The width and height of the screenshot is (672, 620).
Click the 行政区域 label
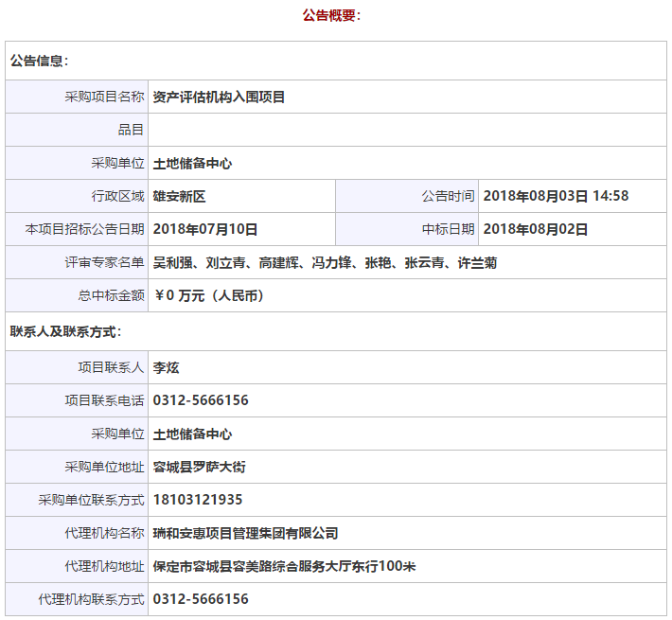[117, 196]
